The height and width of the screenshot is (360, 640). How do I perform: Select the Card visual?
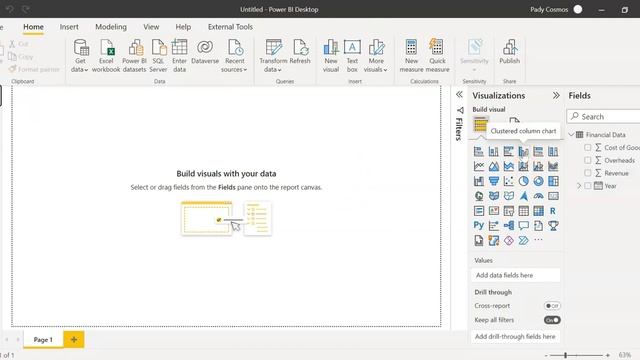(x=553, y=196)
